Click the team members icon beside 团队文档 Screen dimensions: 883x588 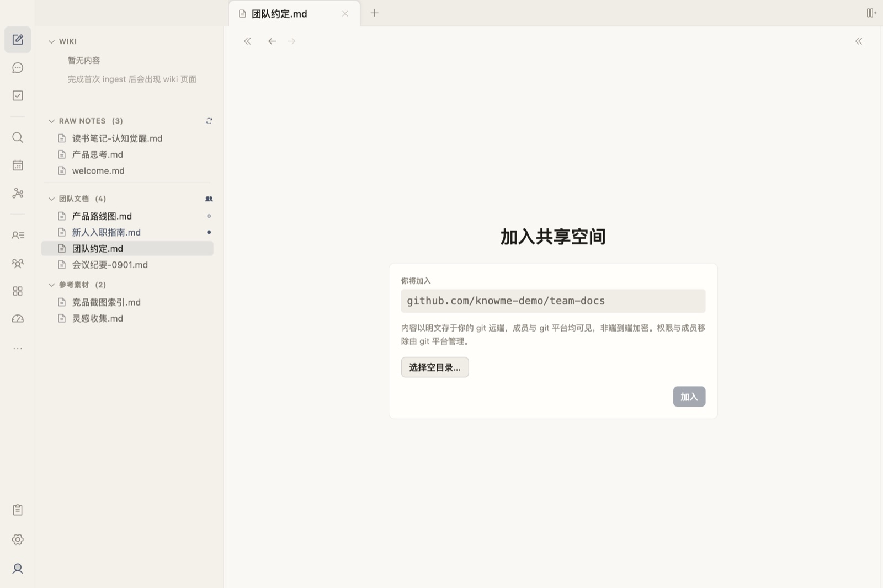209,199
